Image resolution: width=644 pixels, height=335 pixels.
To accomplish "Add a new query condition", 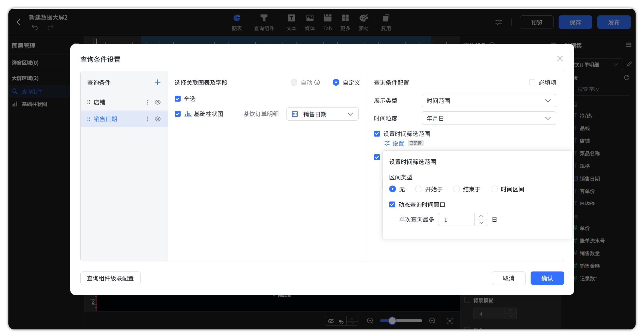I will 157,82.
